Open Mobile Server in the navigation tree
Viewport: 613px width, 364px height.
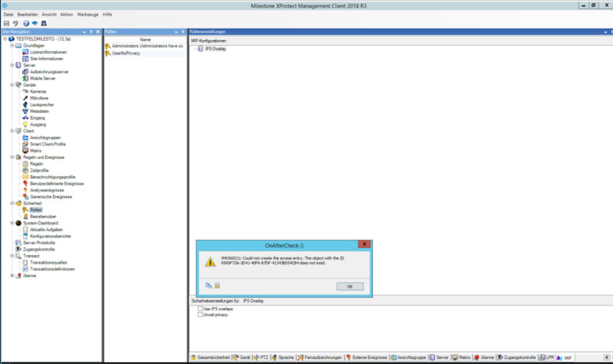pyautogui.click(x=43, y=78)
